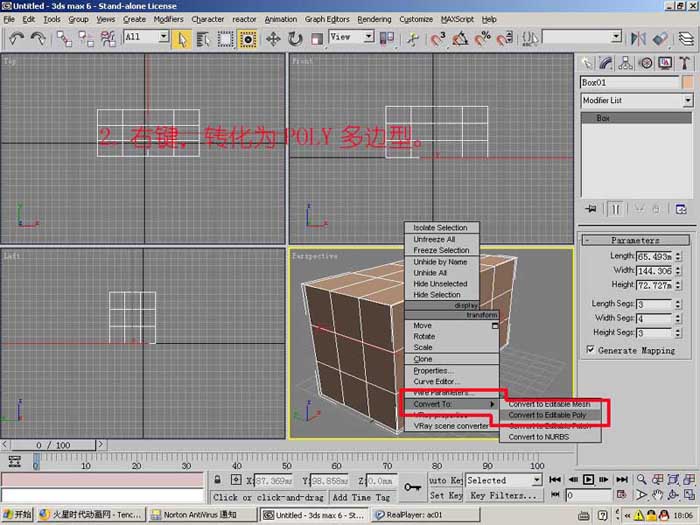
Task: Click the Box01 object color swatch
Action: click(x=688, y=83)
